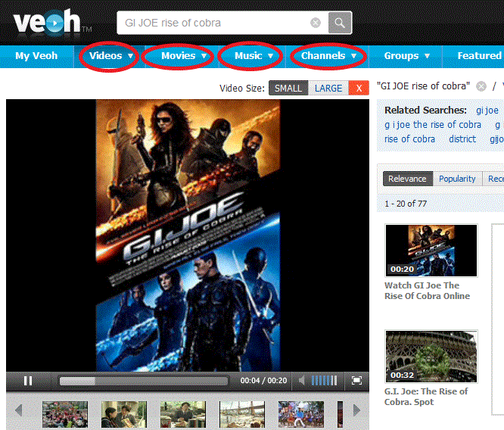Open the 00:32 Eiffel Tower thumbnail
Screen dimensions: 504x430
coord(431,357)
